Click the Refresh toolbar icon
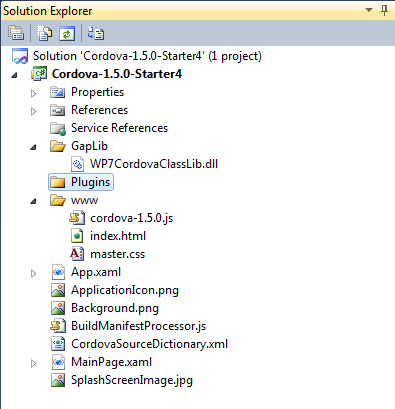Screen dimensions: 395x409 (67, 33)
